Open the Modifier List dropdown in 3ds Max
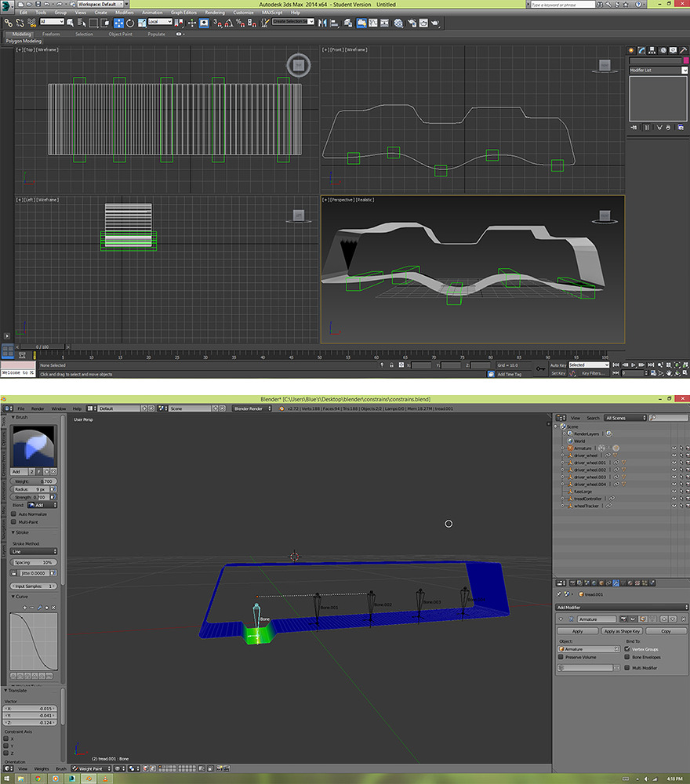The height and width of the screenshot is (784, 690). (658, 71)
